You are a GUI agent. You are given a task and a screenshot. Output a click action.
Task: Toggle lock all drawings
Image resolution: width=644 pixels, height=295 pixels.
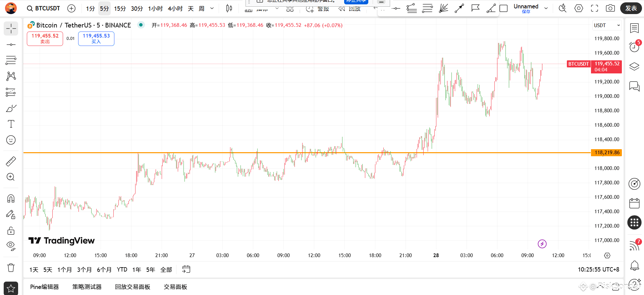11,231
